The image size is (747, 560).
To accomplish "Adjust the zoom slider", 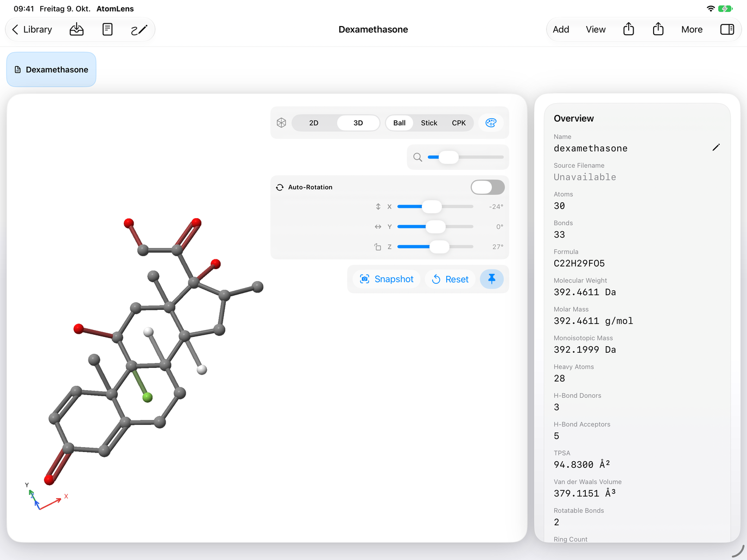I will [x=466, y=157].
